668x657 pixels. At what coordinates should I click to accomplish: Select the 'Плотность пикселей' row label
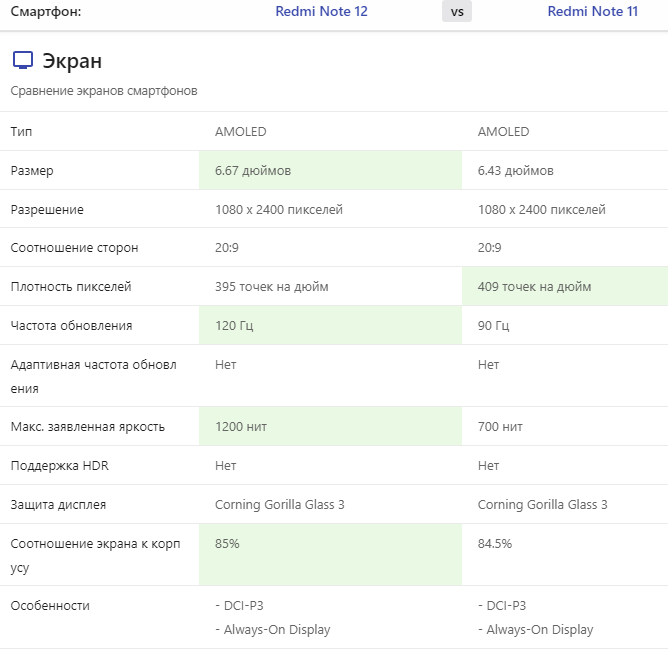pos(71,287)
